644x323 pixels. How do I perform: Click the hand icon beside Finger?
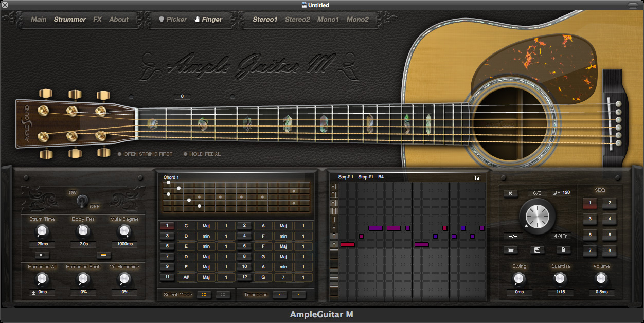[x=196, y=20]
